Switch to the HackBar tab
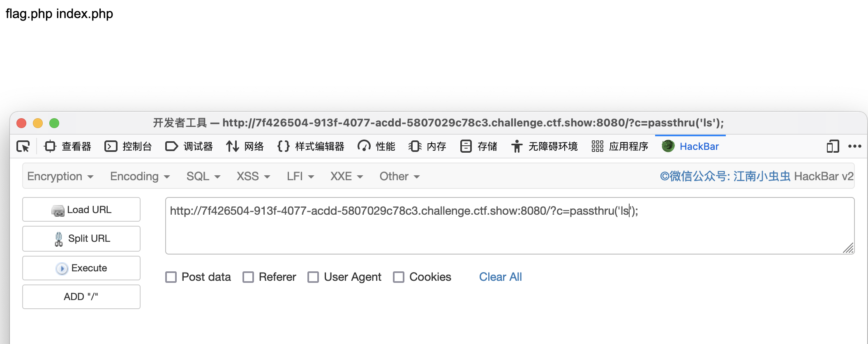 pyautogui.click(x=690, y=146)
